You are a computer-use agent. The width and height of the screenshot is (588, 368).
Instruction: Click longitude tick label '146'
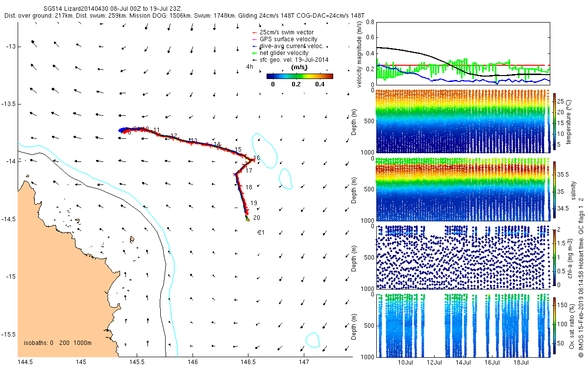[192, 362]
